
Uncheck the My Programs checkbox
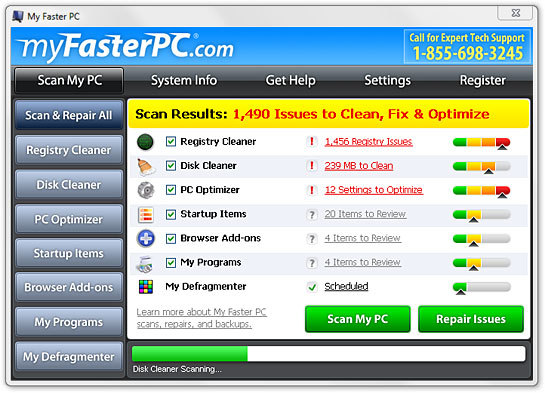click(x=171, y=263)
